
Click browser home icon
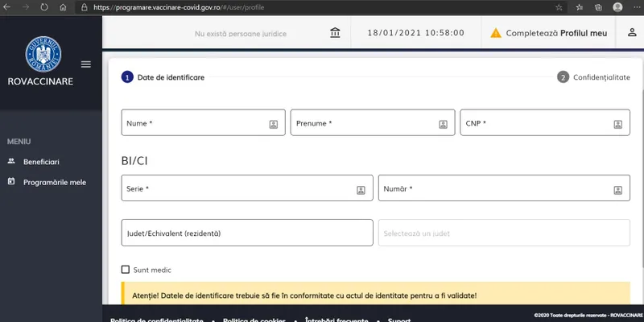coord(63,7)
